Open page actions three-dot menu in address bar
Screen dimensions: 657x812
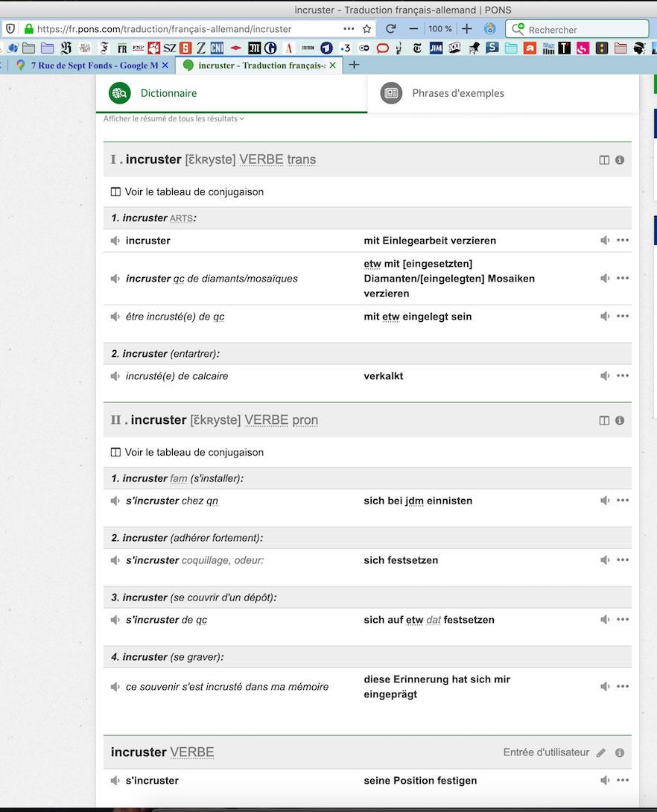pos(349,29)
